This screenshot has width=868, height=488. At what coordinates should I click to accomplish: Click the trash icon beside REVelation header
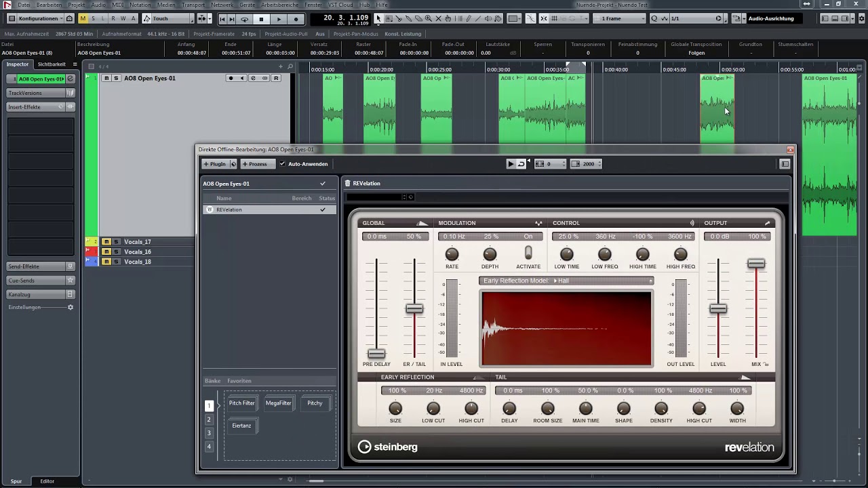coord(347,183)
